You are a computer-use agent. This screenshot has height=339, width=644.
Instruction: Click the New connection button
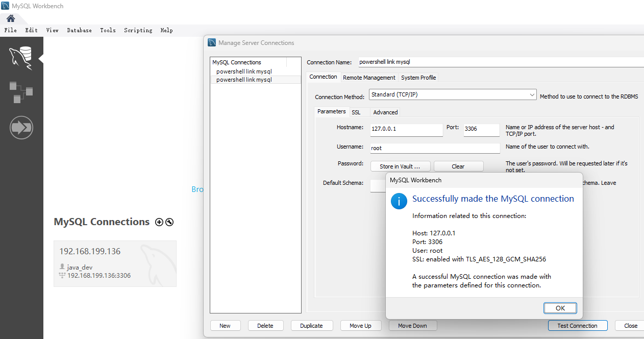click(x=225, y=326)
